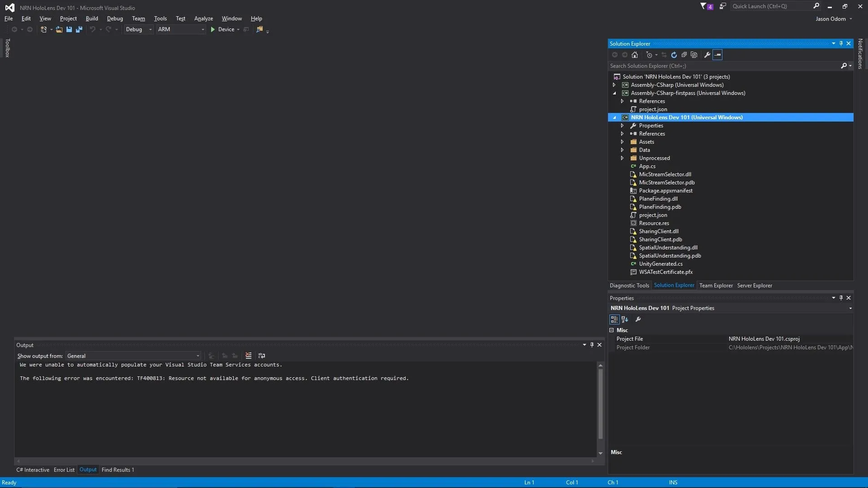Switch to the Error List tab
This screenshot has width=868, height=488.
click(x=64, y=470)
